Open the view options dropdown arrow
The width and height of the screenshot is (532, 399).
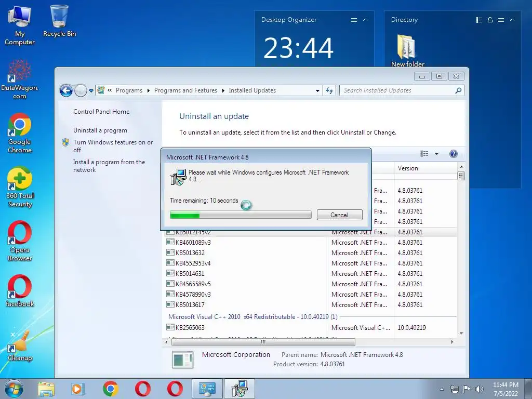tap(436, 154)
